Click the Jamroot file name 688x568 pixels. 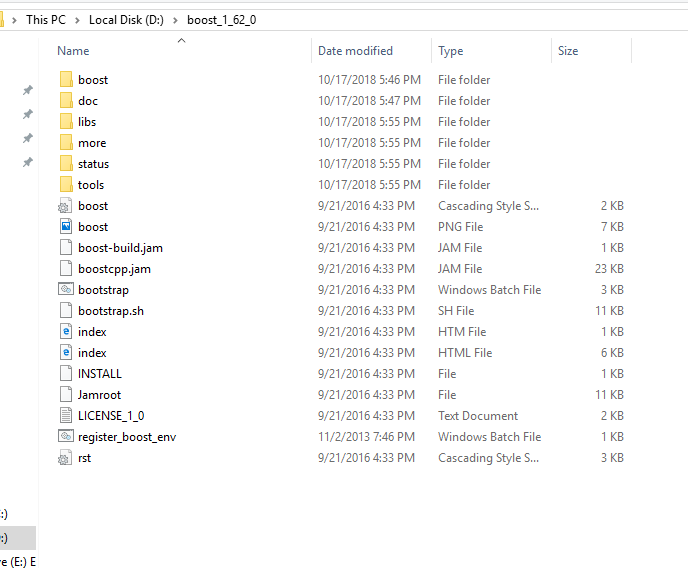99,395
